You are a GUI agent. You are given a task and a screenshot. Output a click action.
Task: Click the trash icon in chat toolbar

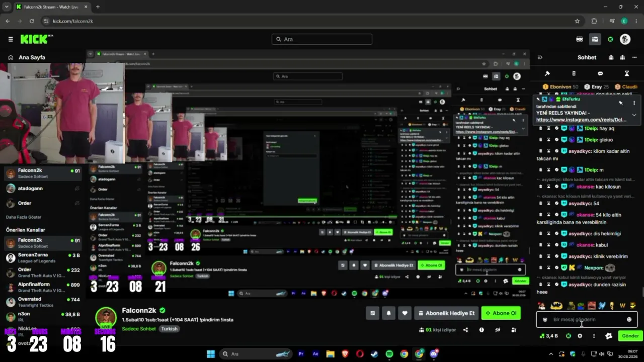pos(574,73)
